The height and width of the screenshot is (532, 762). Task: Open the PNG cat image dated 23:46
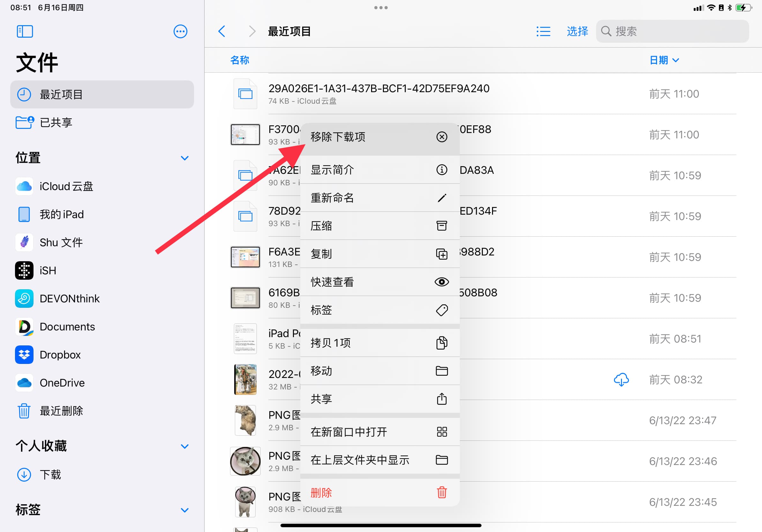point(245,461)
